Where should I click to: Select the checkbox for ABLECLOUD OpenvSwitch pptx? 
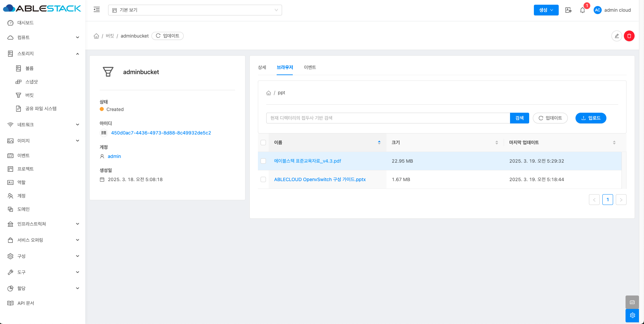[x=263, y=179]
